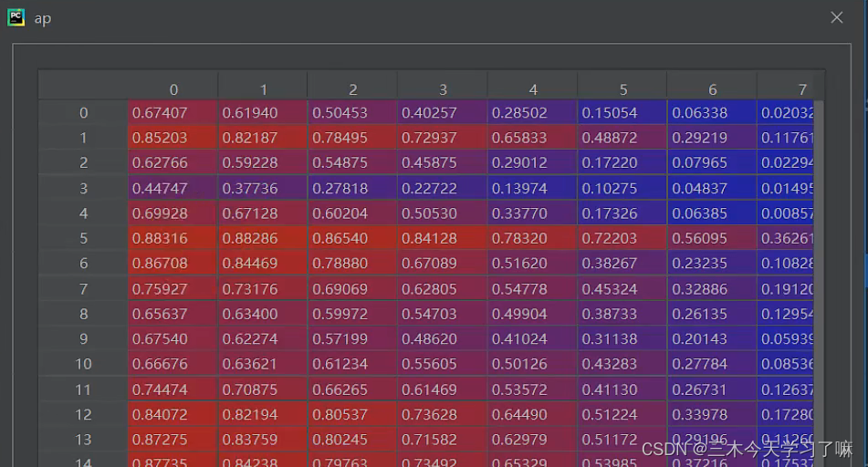This screenshot has height=467, width=868.
Task: Click cell with value 0.43283
Action: pyautogui.click(x=622, y=364)
